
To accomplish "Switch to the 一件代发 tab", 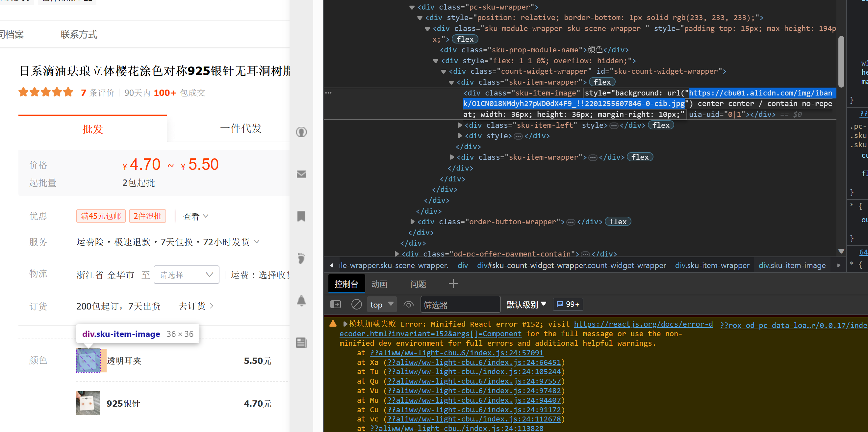I will pos(241,128).
